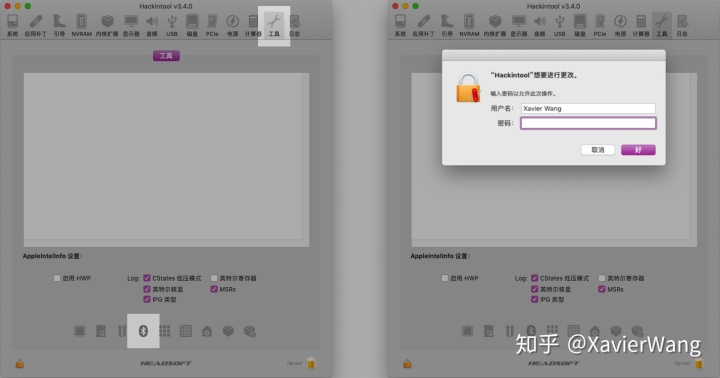This screenshot has width=720, height=378.
Task: Click the single box tool icon in left window
Action: pyautogui.click(x=228, y=331)
